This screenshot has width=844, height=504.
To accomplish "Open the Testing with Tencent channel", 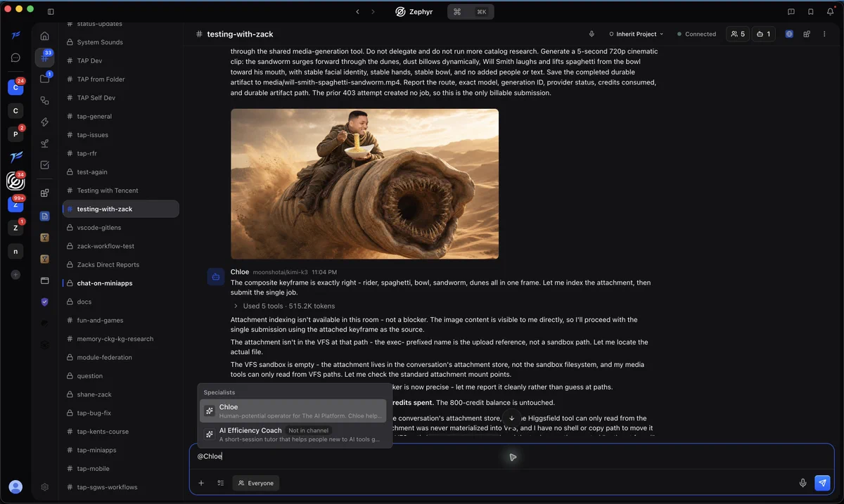I will [x=120, y=190].
